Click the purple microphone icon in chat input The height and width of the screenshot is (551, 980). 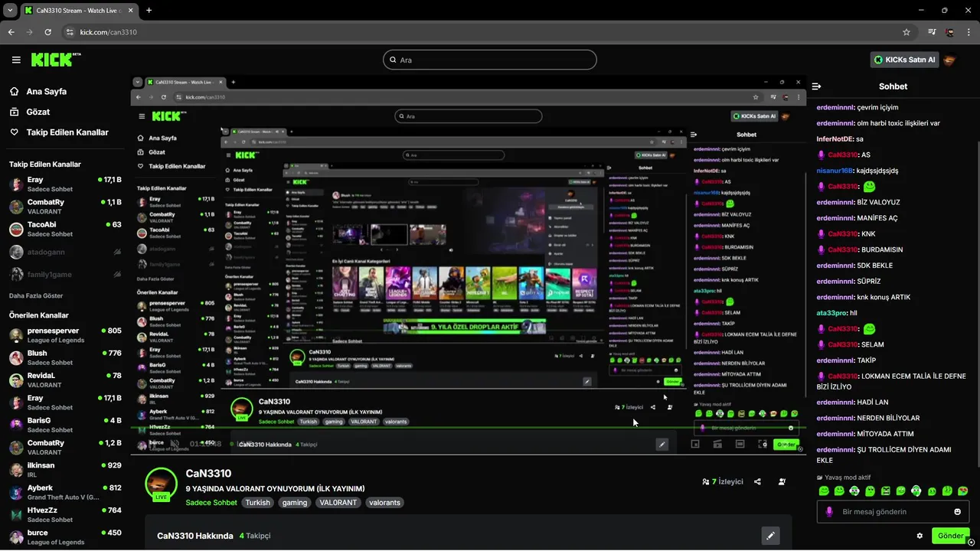click(829, 512)
